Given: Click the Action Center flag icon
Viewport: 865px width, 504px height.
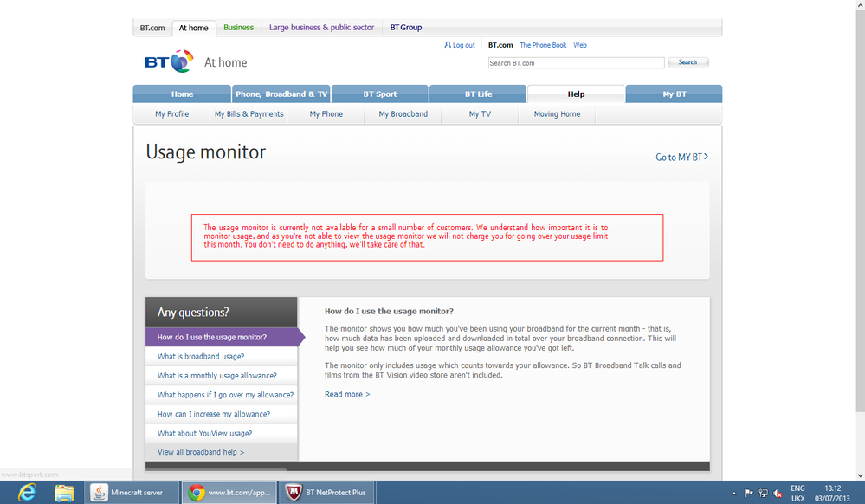Looking at the screenshot, I should 749,493.
